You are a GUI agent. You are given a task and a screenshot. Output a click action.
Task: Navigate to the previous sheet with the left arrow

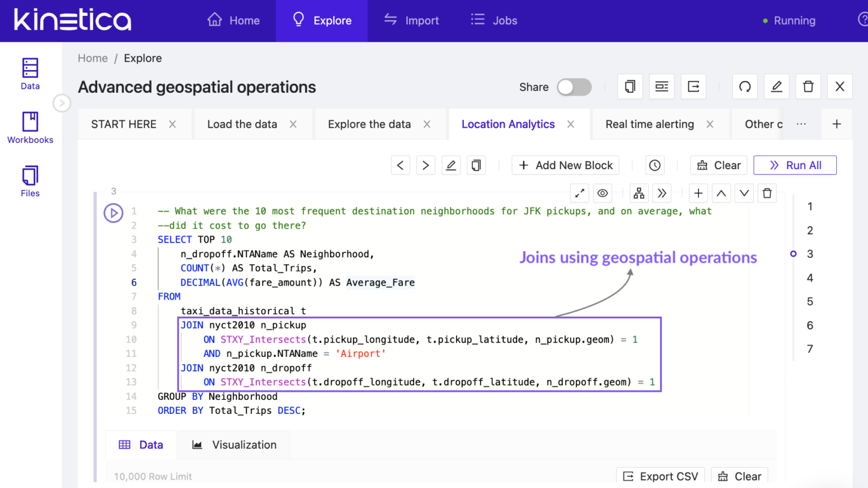[400, 165]
